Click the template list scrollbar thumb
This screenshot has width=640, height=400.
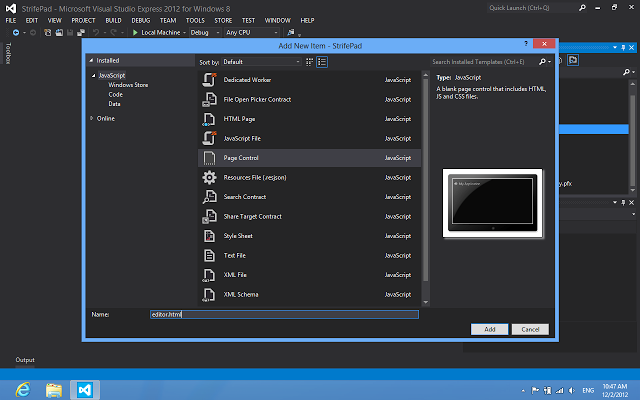[426, 180]
